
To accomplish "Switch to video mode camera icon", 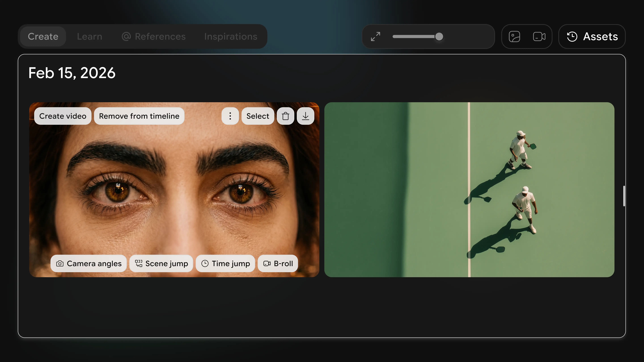I will [539, 36].
